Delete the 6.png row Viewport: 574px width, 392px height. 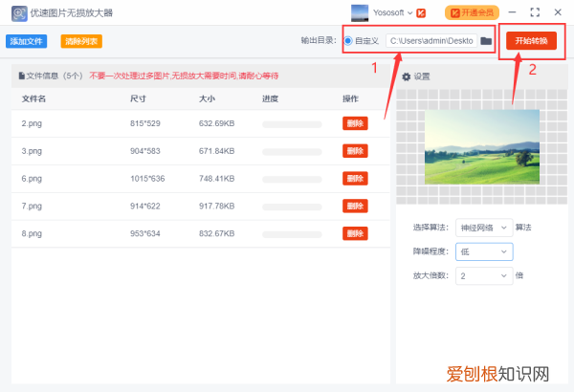click(x=355, y=178)
